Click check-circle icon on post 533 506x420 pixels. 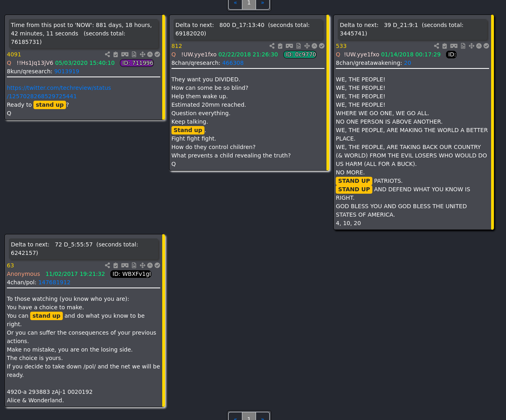486,46
